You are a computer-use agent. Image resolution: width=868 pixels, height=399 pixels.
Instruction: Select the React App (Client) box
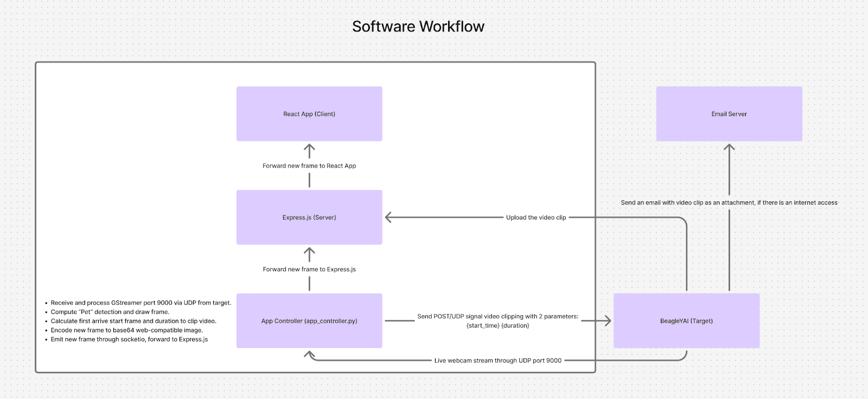[x=309, y=114]
